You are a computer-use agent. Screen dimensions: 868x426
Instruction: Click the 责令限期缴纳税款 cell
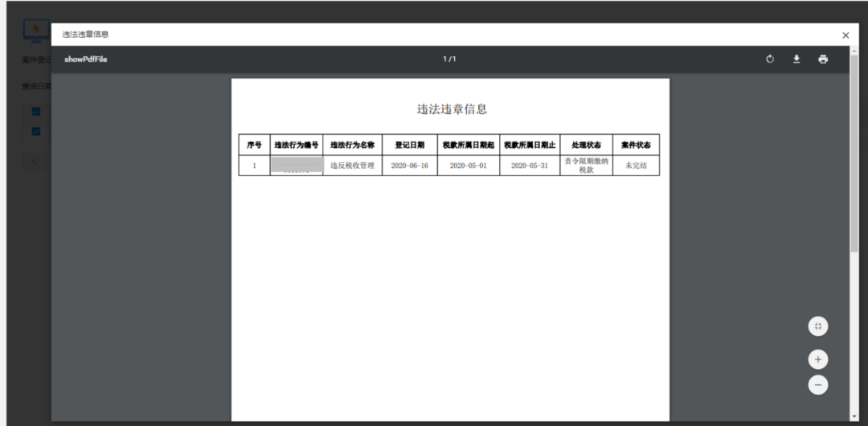point(586,166)
